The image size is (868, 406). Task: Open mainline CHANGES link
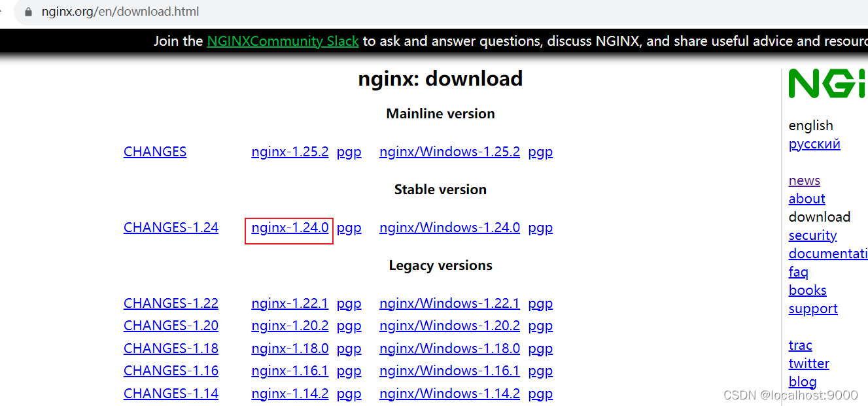tap(155, 152)
